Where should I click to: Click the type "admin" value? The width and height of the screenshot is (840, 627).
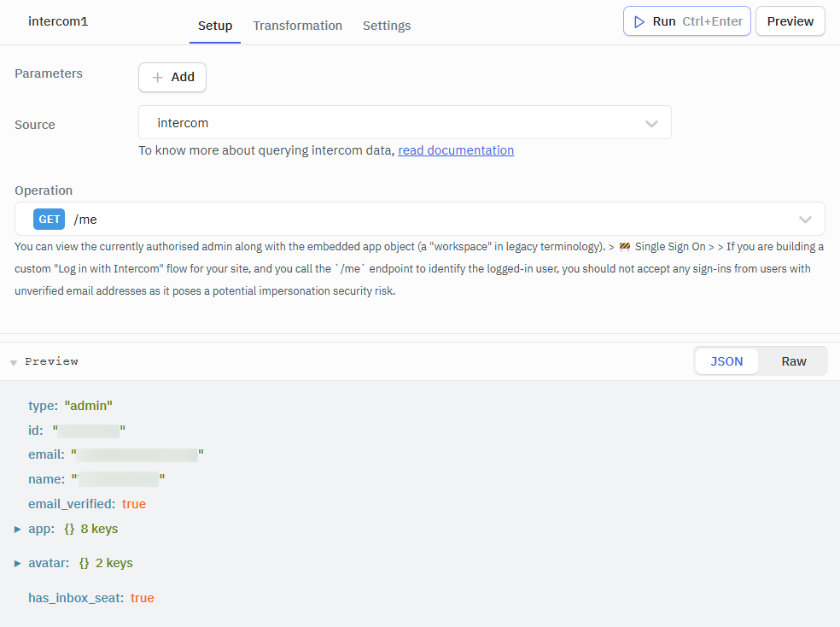(89, 407)
